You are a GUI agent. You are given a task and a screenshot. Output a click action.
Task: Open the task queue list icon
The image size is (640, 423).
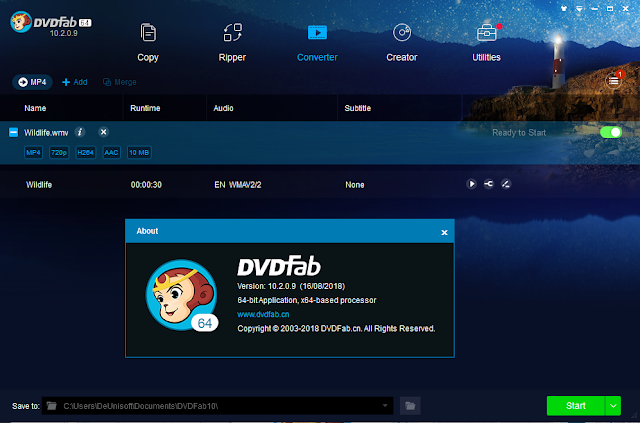[x=613, y=81]
